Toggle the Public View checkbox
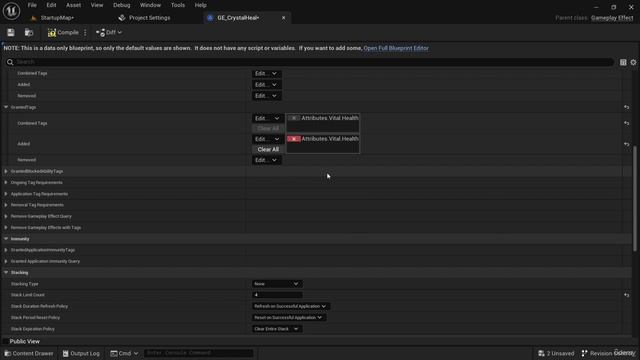This screenshot has width=640, height=360. (6, 341)
